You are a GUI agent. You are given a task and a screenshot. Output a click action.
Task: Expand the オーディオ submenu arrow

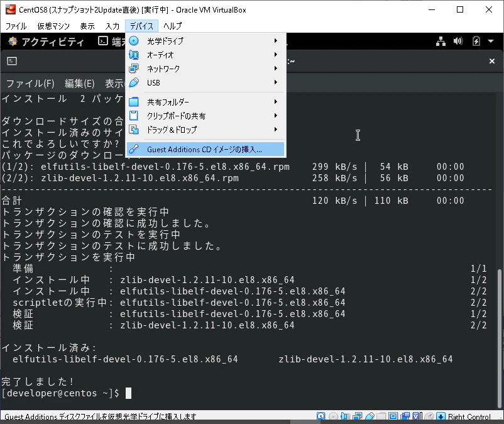point(276,54)
